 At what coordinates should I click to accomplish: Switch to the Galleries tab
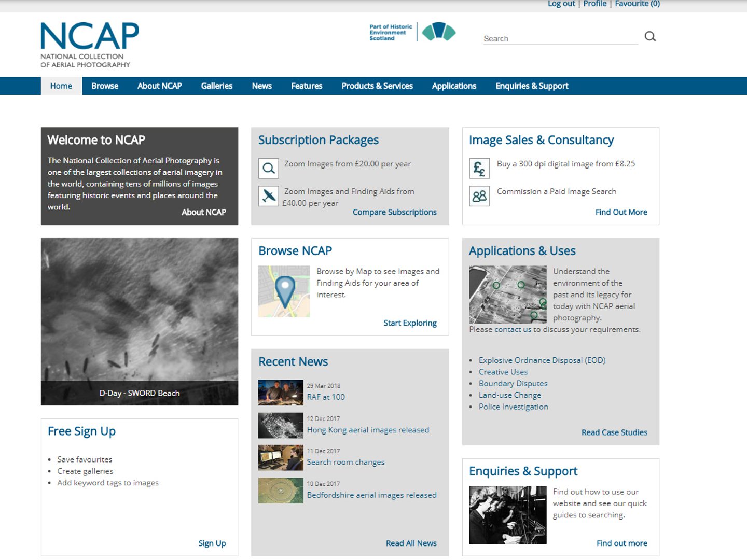pos(216,86)
